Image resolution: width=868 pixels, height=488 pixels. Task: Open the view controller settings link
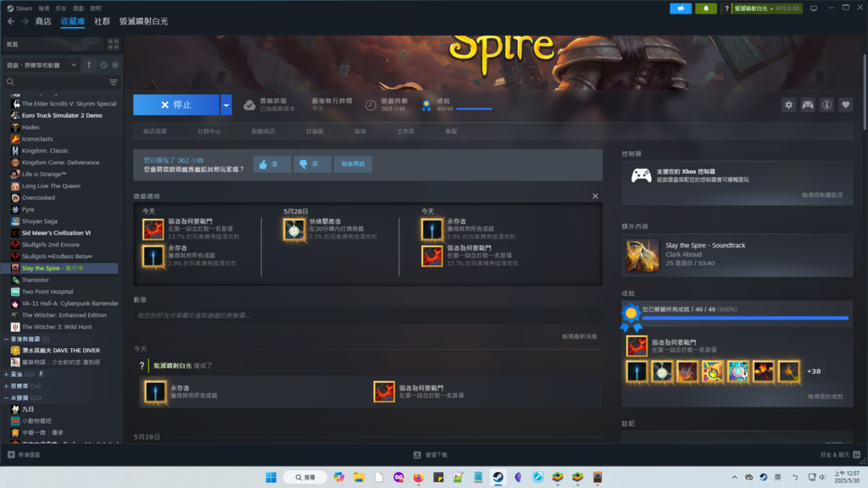[822, 195]
